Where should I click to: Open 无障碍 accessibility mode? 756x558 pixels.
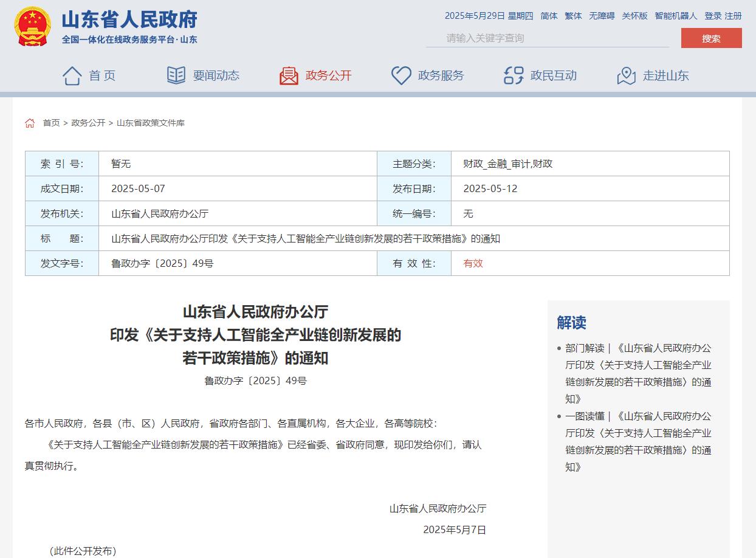[602, 16]
